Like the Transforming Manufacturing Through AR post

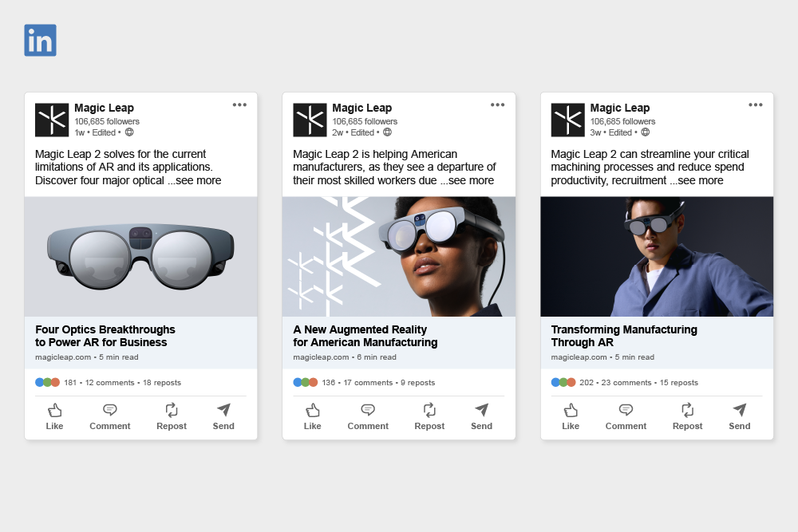[571, 416]
